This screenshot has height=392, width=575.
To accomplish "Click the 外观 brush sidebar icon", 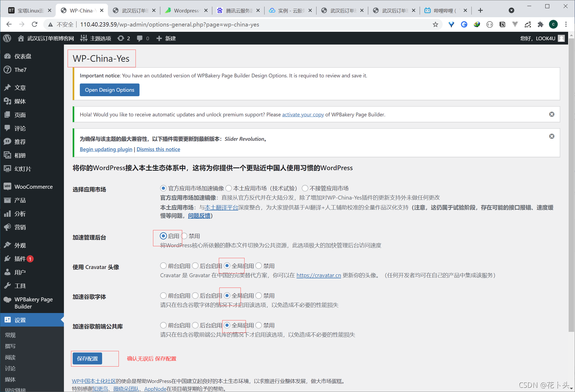I will click(x=7, y=245).
